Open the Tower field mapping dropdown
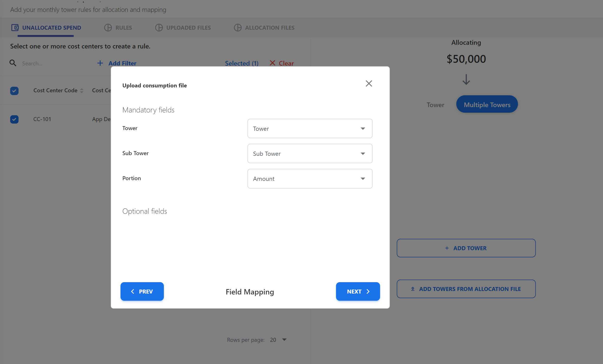603x364 pixels. coord(310,128)
